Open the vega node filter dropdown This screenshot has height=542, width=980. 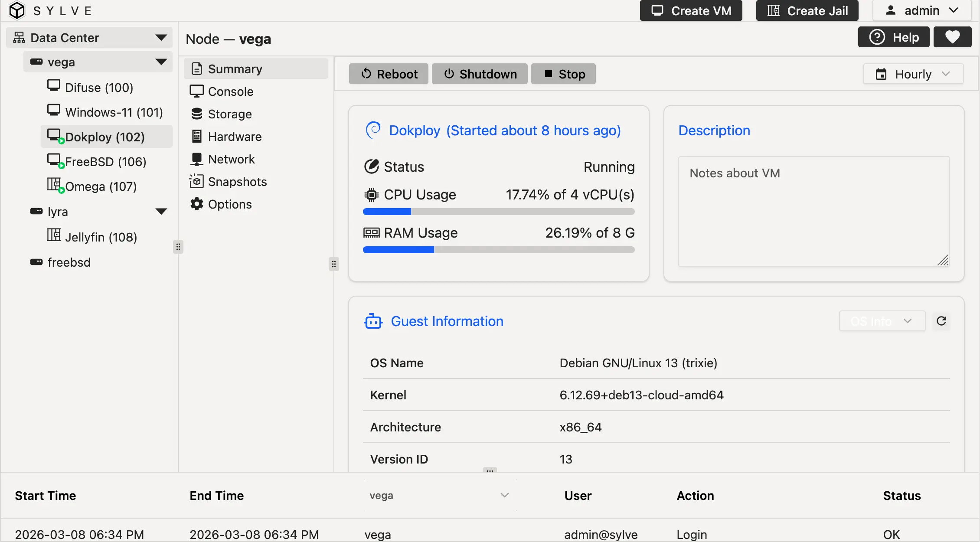[439, 495]
